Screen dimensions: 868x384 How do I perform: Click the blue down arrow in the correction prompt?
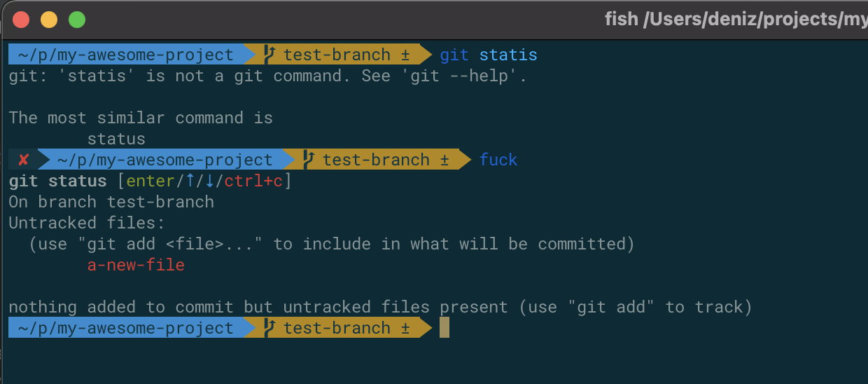[209, 181]
